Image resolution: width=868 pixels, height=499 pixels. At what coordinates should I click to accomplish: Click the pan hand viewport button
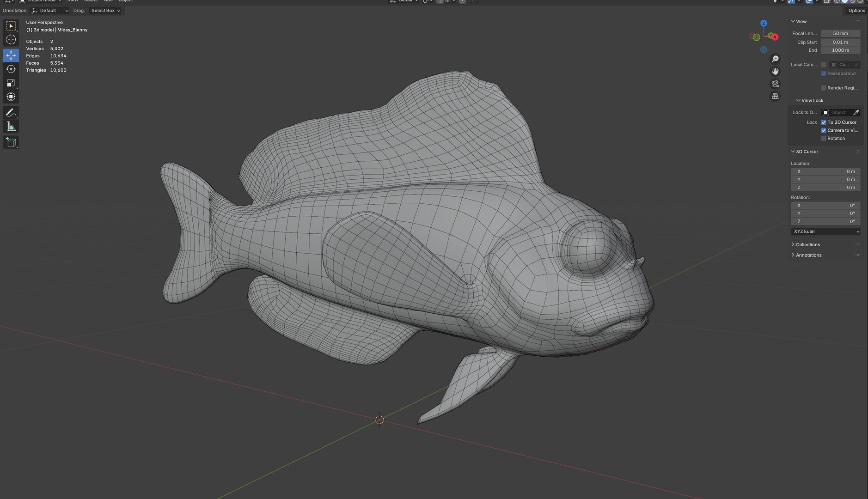(x=775, y=71)
